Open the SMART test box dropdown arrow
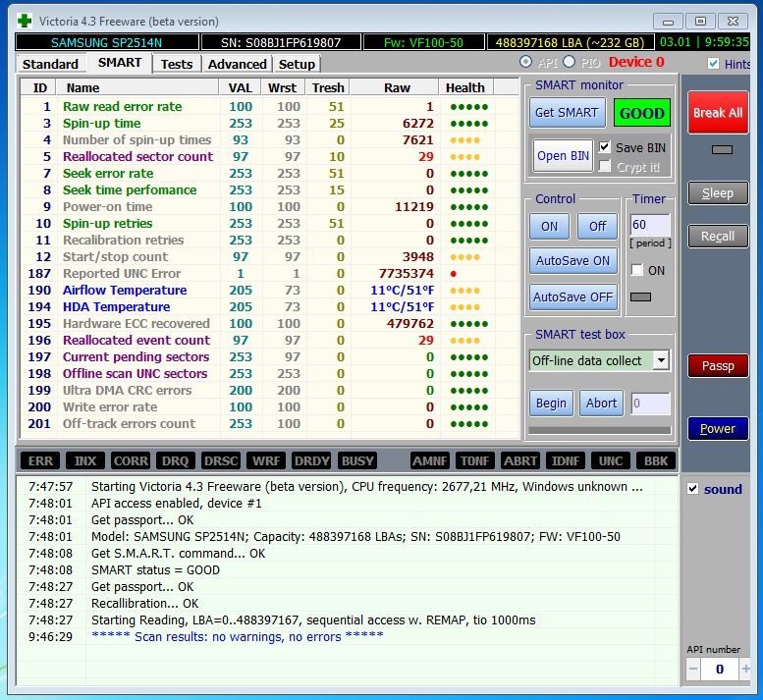Image resolution: width=763 pixels, height=700 pixels. tap(661, 360)
